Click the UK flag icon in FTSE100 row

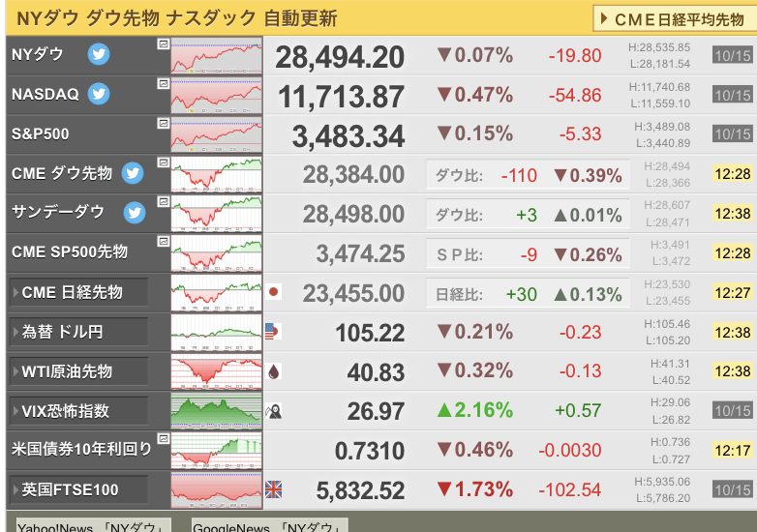tap(273, 489)
